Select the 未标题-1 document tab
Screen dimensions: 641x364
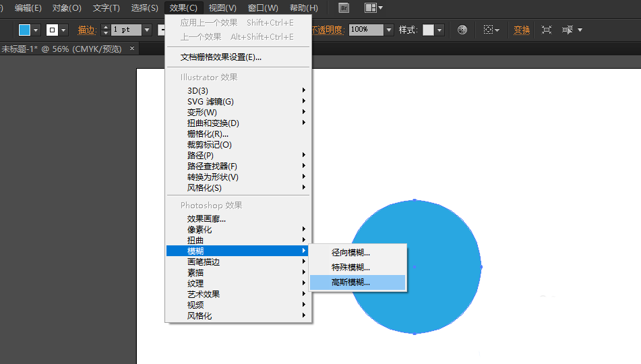[x=61, y=49]
